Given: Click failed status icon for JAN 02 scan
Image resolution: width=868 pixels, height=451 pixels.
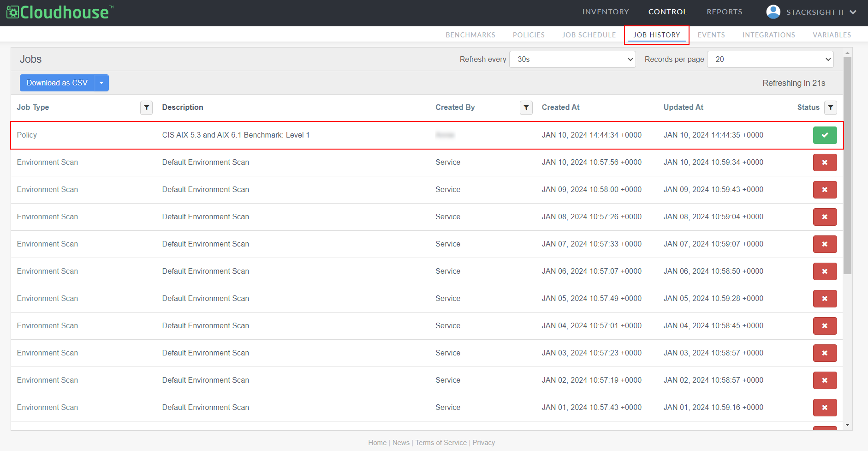Looking at the screenshot, I should (825, 380).
